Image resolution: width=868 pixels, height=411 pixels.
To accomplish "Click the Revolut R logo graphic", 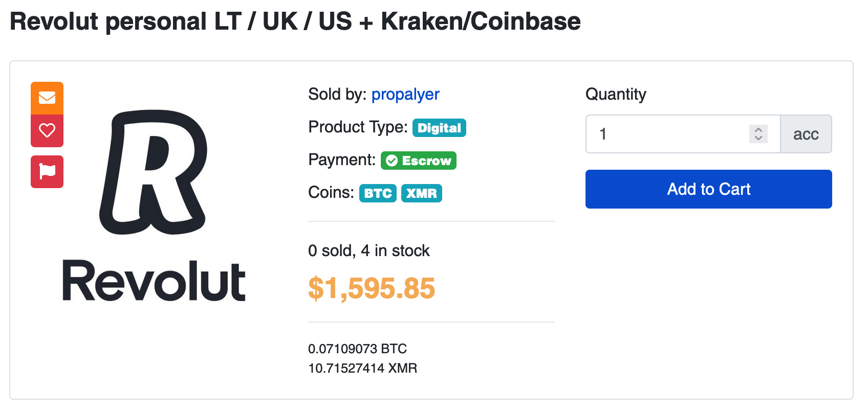I will click(154, 172).
